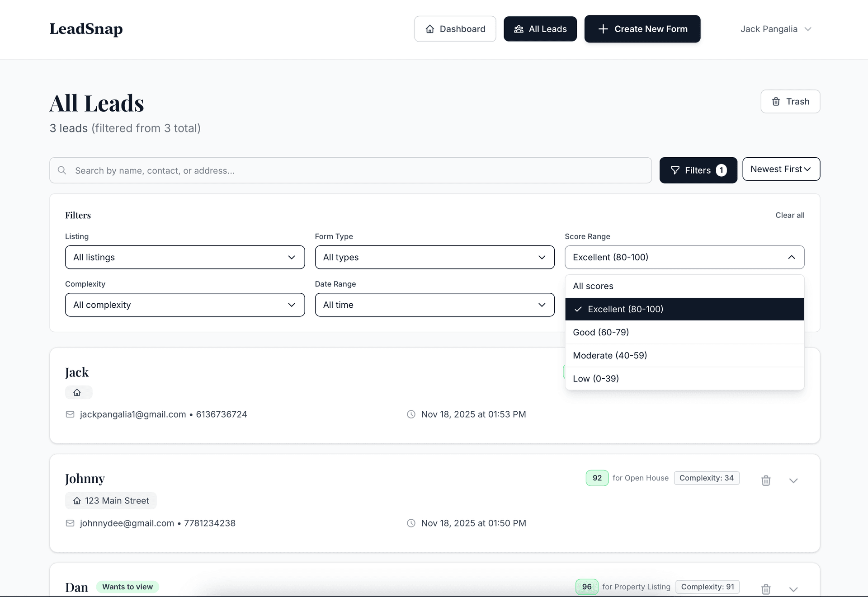Choose the All scores option
868x597 pixels.
click(593, 286)
